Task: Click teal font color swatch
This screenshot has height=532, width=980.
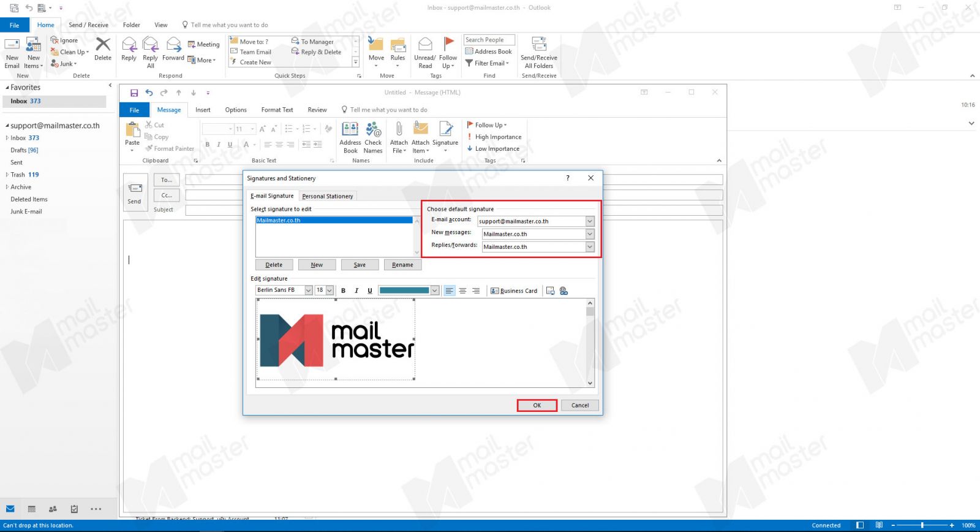Action: [x=404, y=291]
